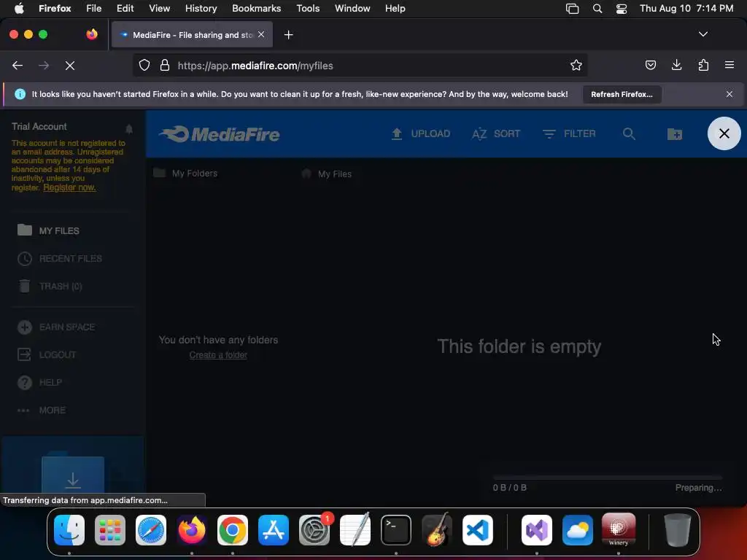747x560 pixels.
Task: Click the Upload button in MediaFire toolbar
Action: click(x=421, y=134)
